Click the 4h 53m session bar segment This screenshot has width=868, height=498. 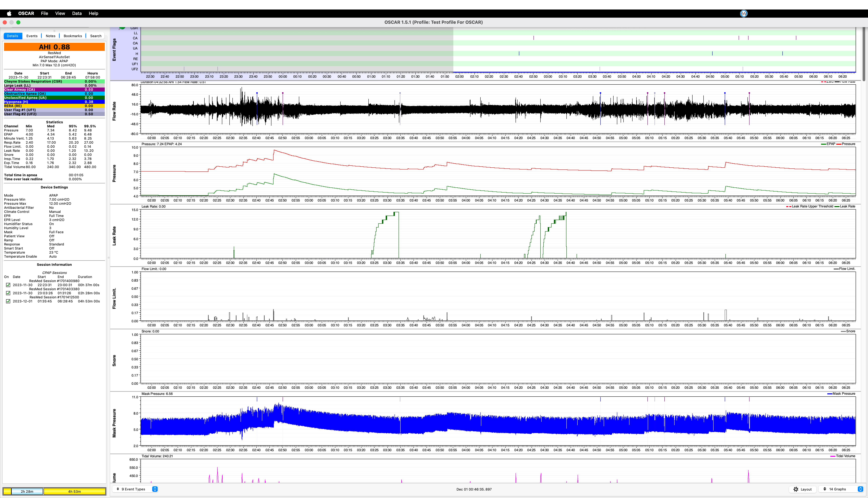(75, 492)
